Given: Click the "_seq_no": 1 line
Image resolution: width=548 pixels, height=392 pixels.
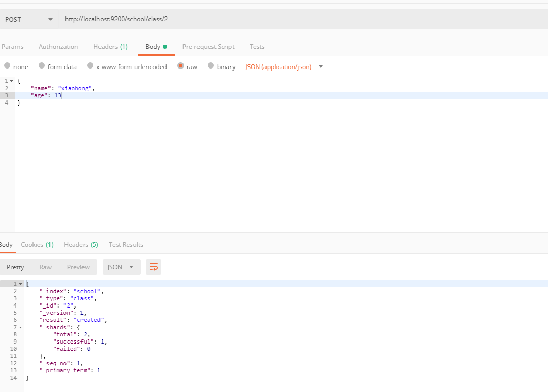Looking at the screenshot, I should (x=61, y=363).
